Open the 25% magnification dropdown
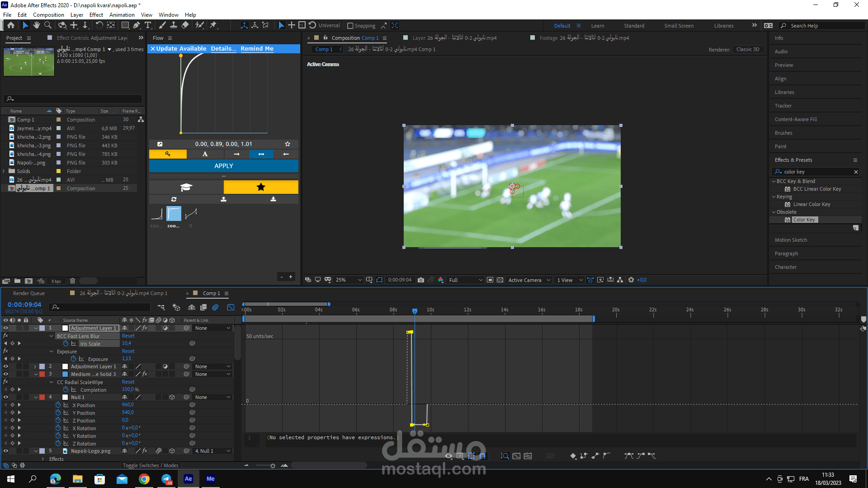 pos(349,280)
